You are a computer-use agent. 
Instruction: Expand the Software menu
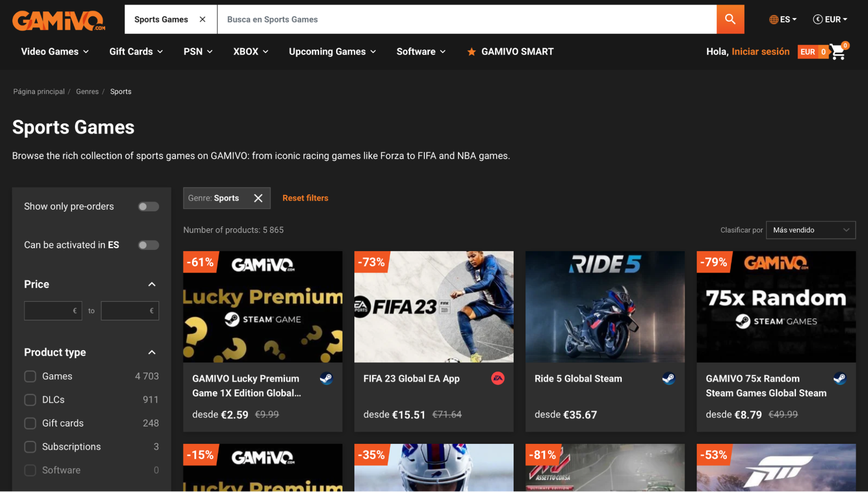point(421,52)
